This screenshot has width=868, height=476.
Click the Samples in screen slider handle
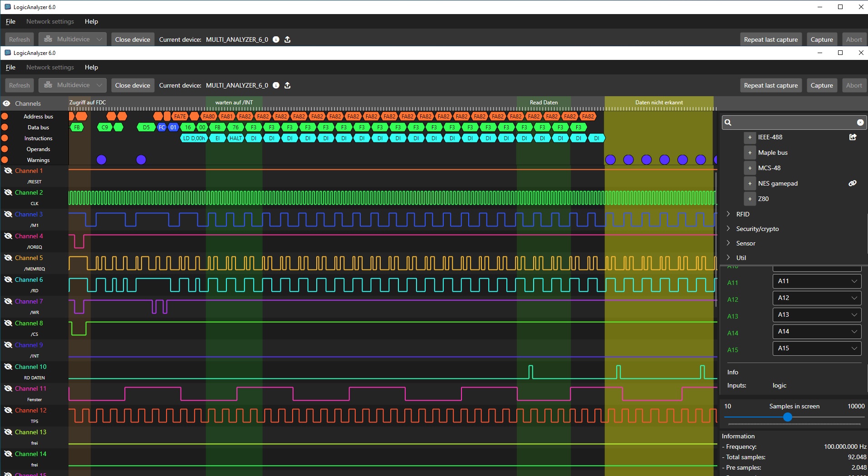pyautogui.click(x=788, y=417)
